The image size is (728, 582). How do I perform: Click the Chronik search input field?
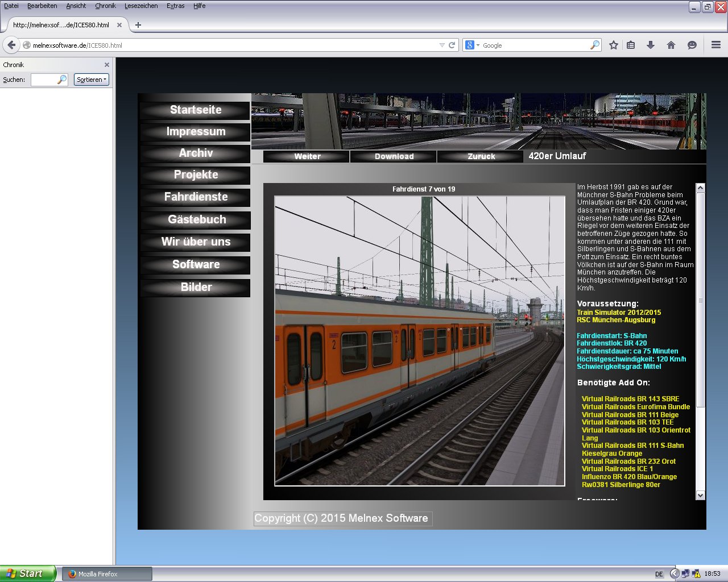(x=44, y=80)
